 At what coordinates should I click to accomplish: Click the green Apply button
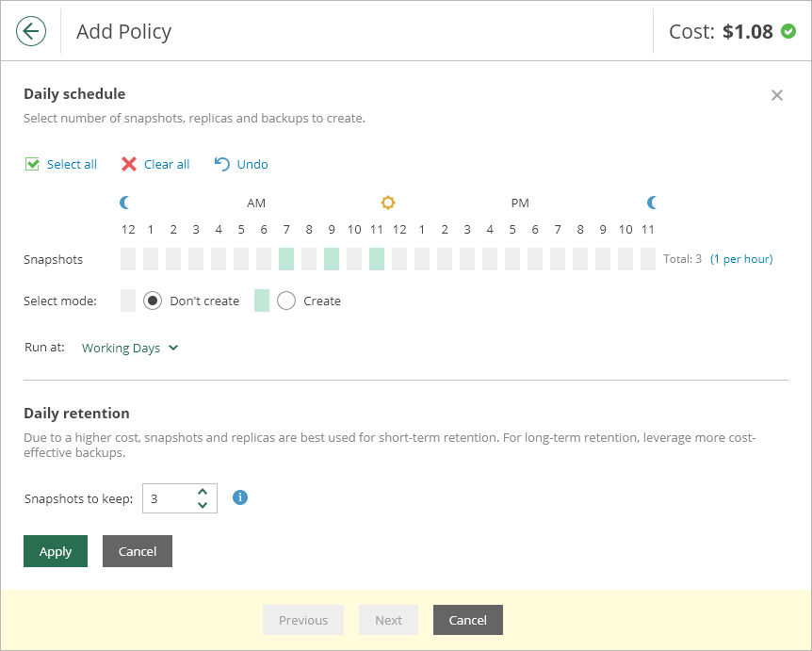pyautogui.click(x=56, y=551)
